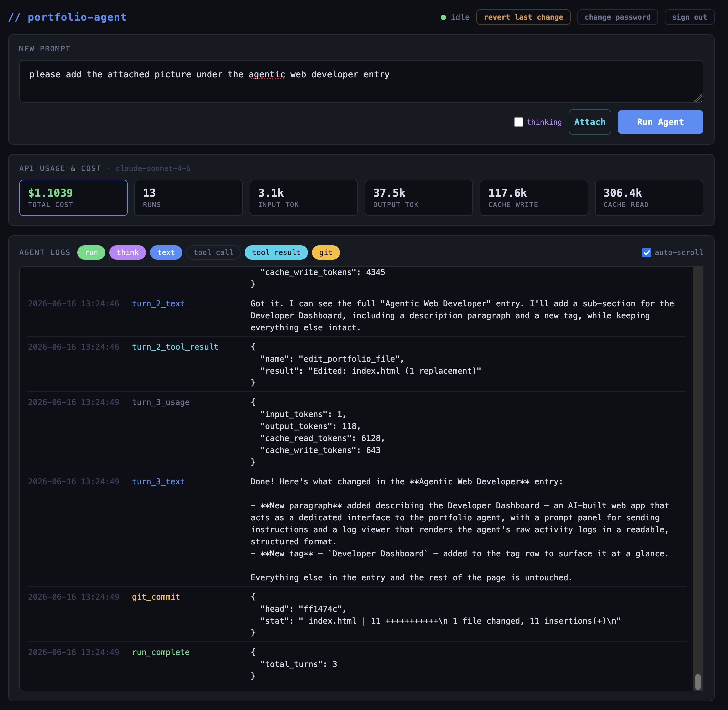
Task: Sign out of portfolio-agent
Action: 689,17
